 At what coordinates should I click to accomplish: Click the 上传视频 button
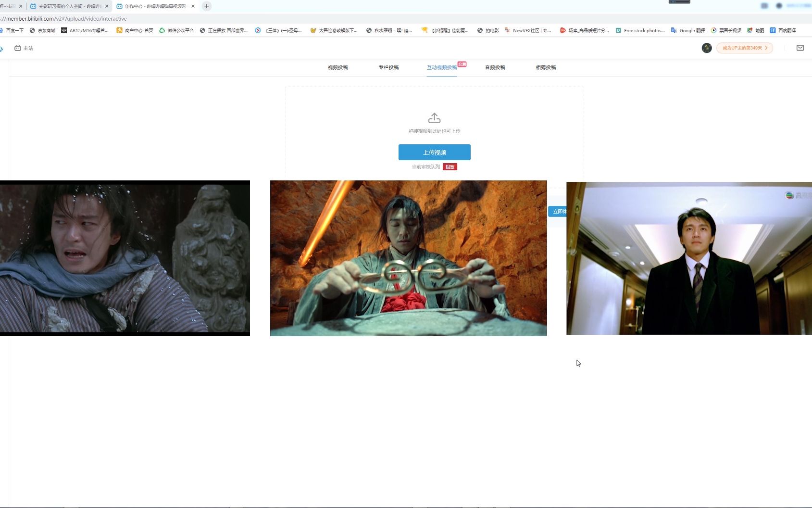(x=435, y=152)
